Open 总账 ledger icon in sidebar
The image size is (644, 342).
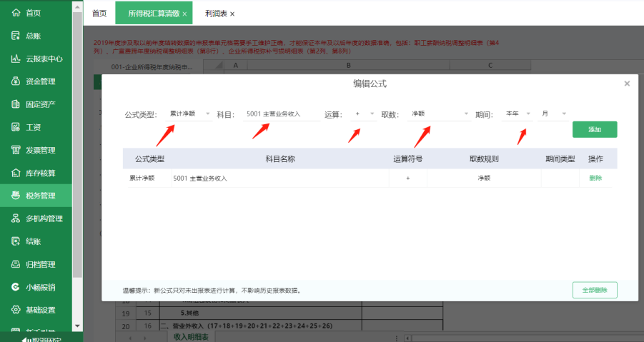pyautogui.click(x=15, y=36)
